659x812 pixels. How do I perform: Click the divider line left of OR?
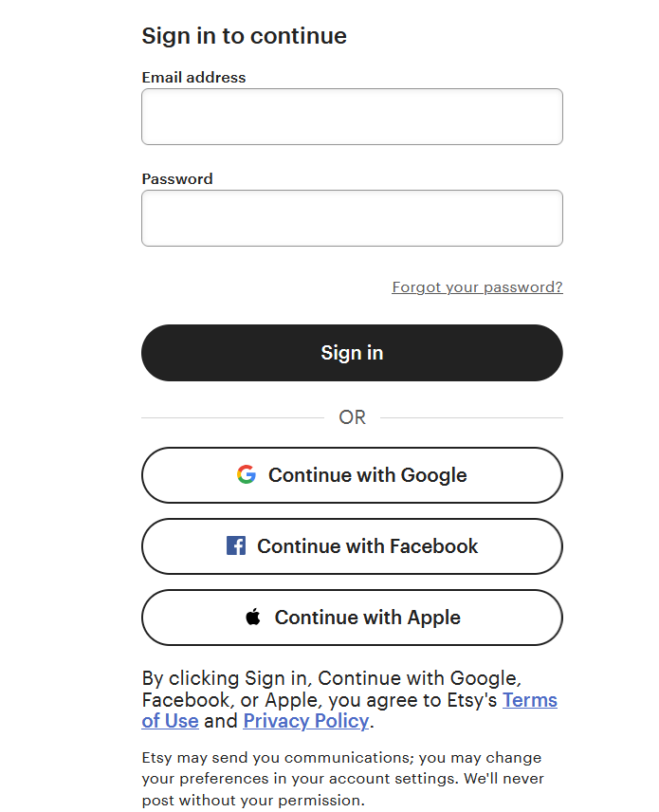(x=232, y=417)
